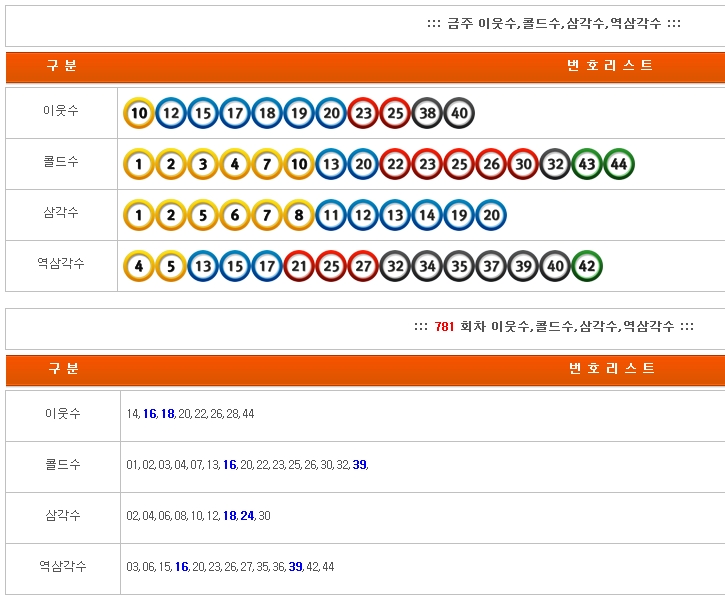The image size is (725, 597).
Task: Click the red 781 round number
Action: pos(444,327)
